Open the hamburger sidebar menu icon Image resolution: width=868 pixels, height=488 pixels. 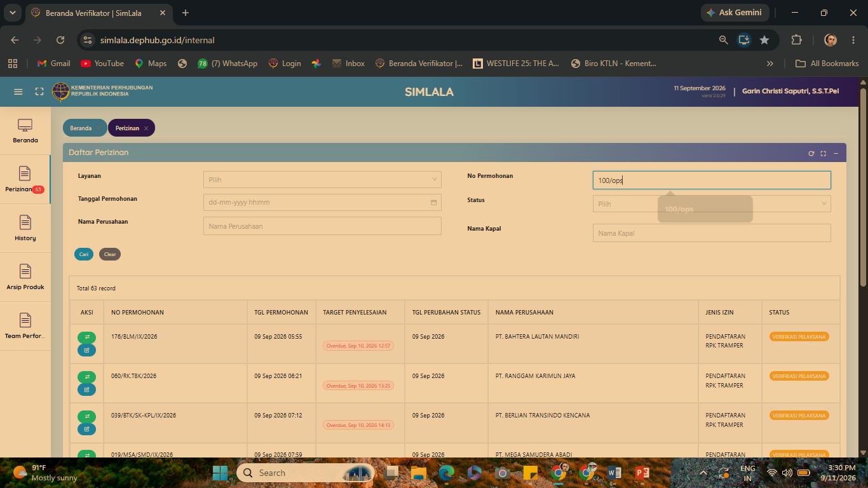coord(18,91)
